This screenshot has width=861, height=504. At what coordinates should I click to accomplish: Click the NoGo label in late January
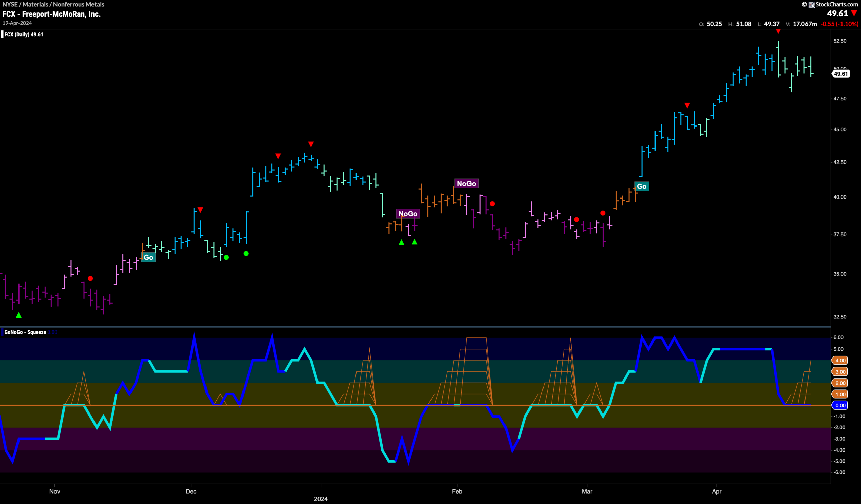408,214
